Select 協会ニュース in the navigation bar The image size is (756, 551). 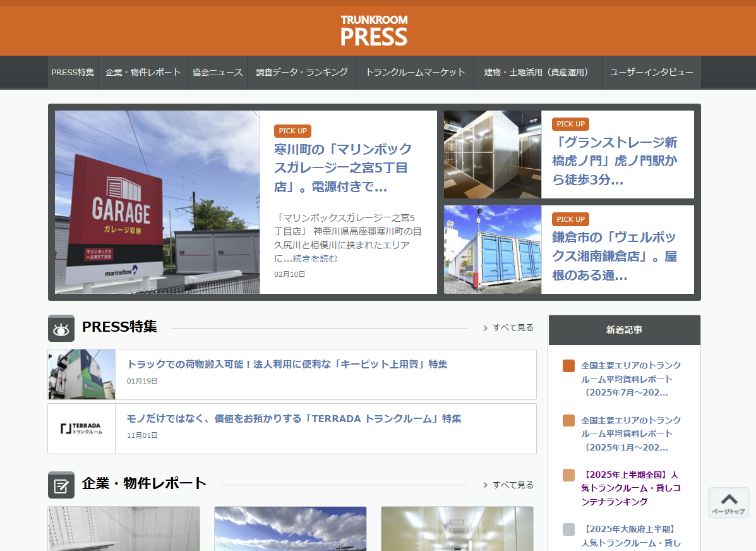pyautogui.click(x=217, y=73)
